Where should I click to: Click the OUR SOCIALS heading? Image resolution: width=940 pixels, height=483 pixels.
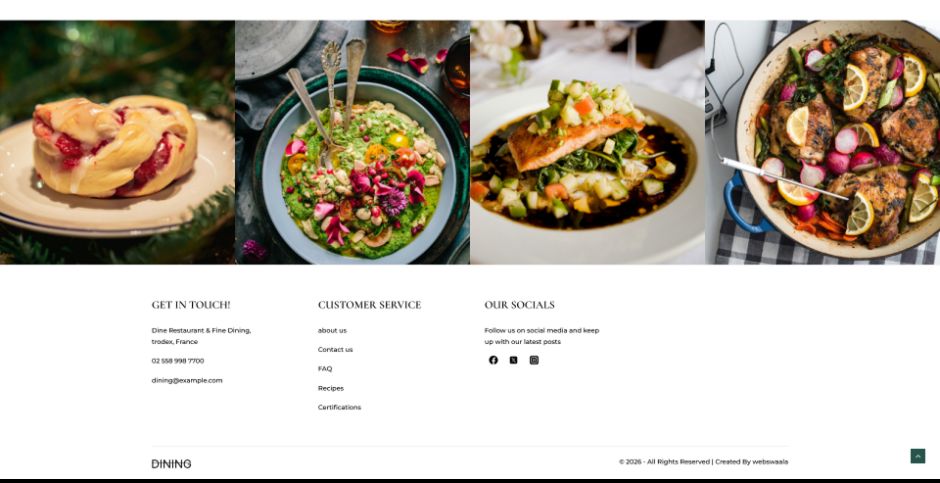(519, 305)
